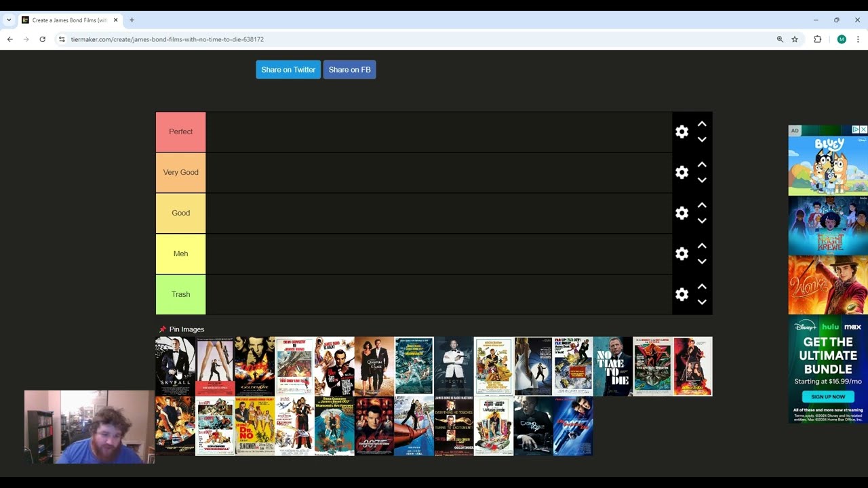Open Chrome three-dot menu

[x=859, y=39]
